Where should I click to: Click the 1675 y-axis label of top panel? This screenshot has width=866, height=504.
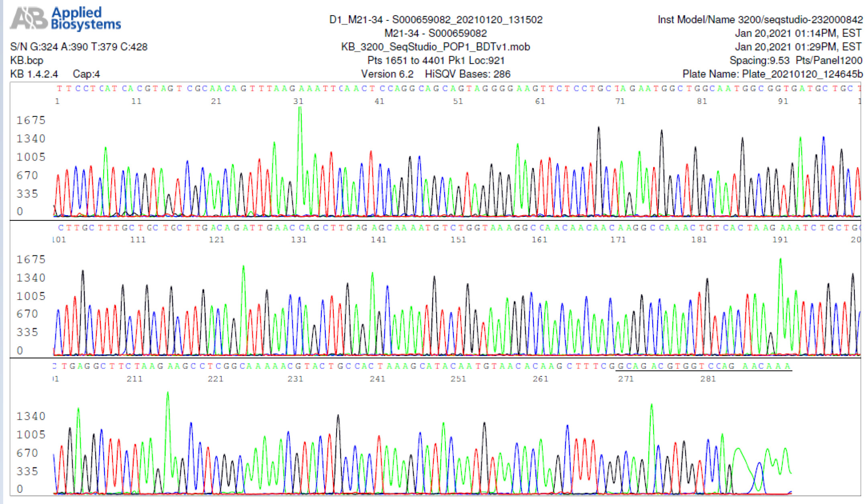click(31, 120)
